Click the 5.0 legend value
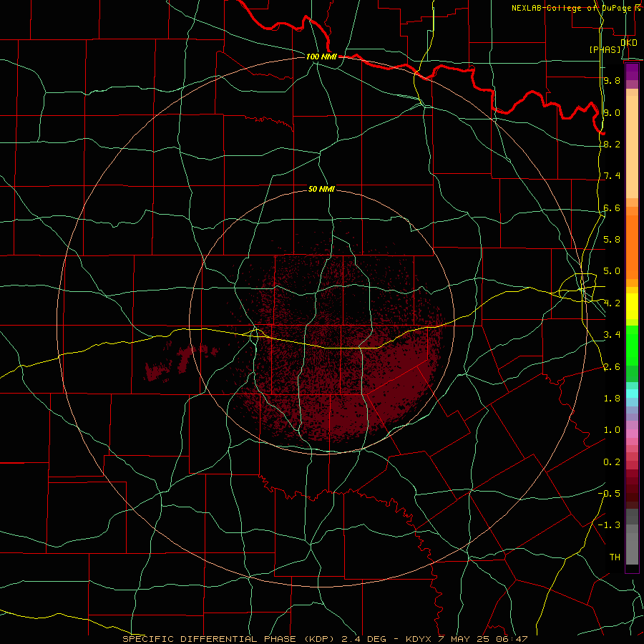 pyautogui.click(x=612, y=271)
